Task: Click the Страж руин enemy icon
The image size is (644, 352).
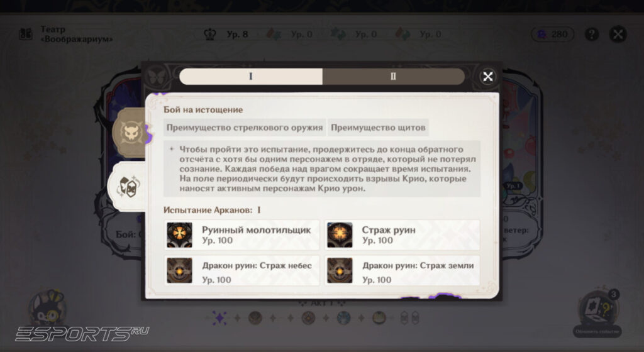Action: click(x=340, y=235)
